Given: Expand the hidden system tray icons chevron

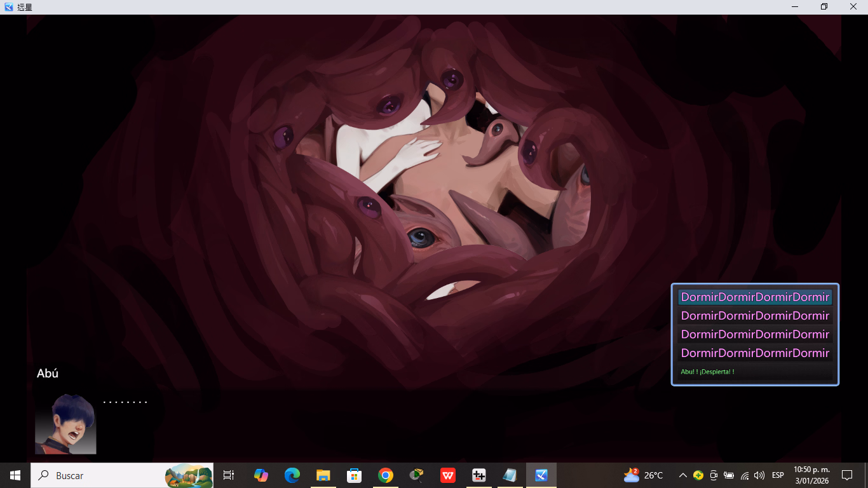Looking at the screenshot, I should (x=682, y=475).
